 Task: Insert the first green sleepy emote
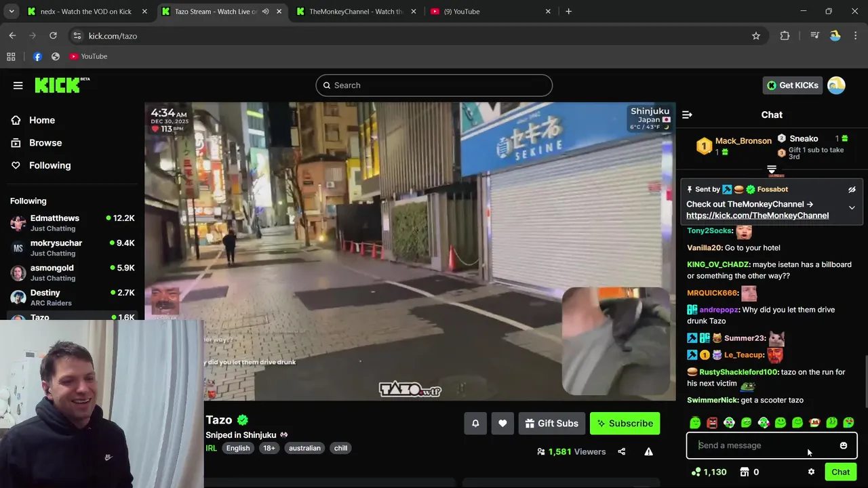coord(695,423)
